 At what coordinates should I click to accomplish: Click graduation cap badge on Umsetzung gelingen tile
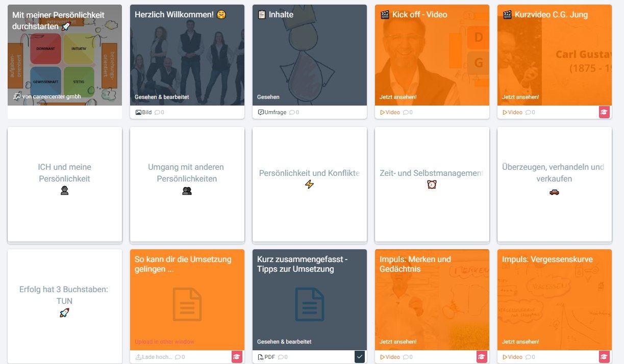(237, 357)
